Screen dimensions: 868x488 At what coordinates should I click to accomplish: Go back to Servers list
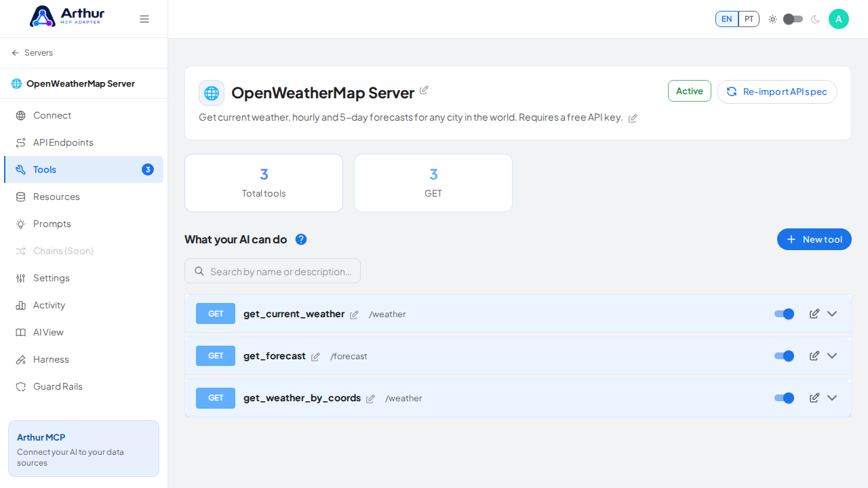[32, 53]
